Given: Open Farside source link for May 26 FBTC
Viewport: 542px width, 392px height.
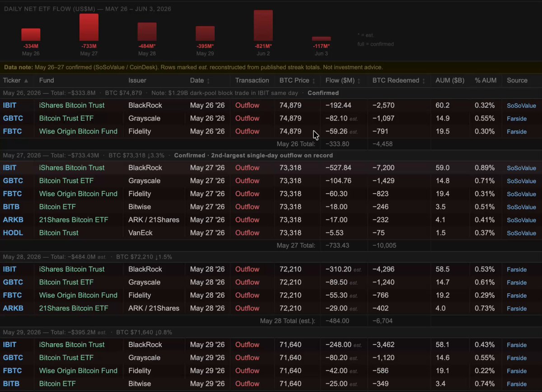Looking at the screenshot, I should coord(517,132).
